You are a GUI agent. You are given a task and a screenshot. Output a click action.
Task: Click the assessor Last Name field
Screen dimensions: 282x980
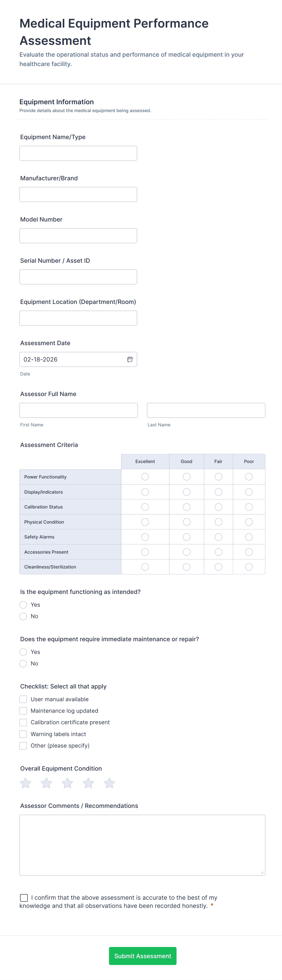click(206, 410)
